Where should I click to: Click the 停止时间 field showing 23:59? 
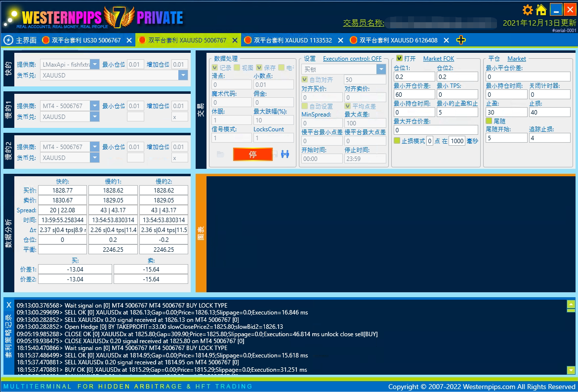click(365, 159)
